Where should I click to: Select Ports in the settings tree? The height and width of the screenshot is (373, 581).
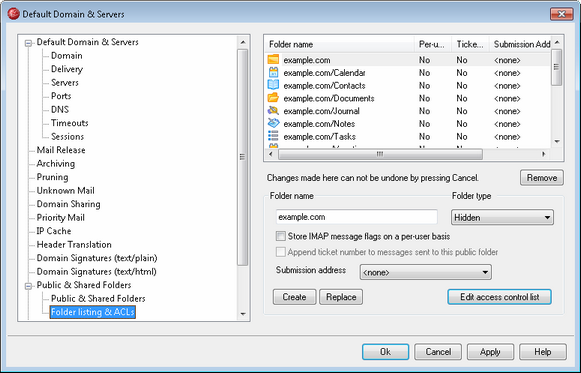click(61, 96)
